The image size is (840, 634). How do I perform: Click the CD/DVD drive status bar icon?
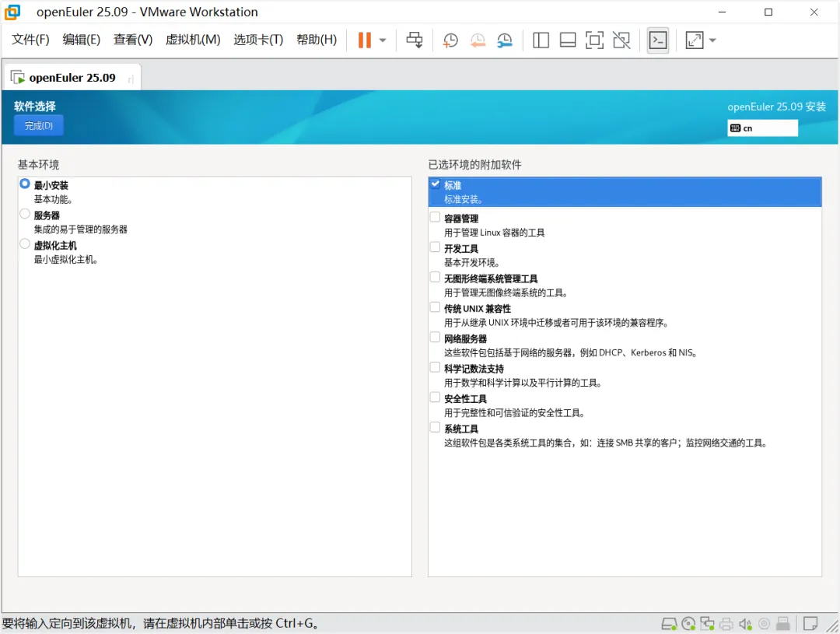[688, 624]
